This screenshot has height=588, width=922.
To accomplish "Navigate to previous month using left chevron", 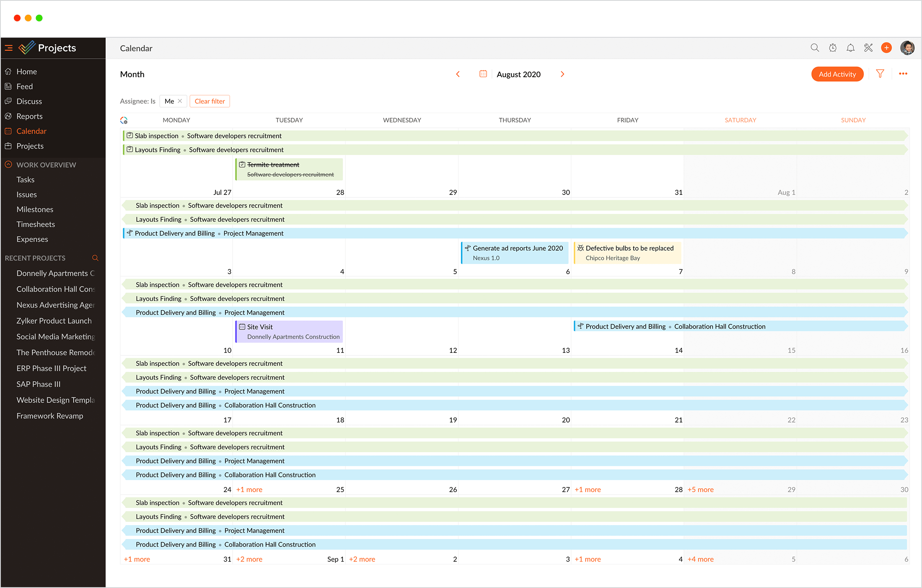I will click(x=457, y=75).
